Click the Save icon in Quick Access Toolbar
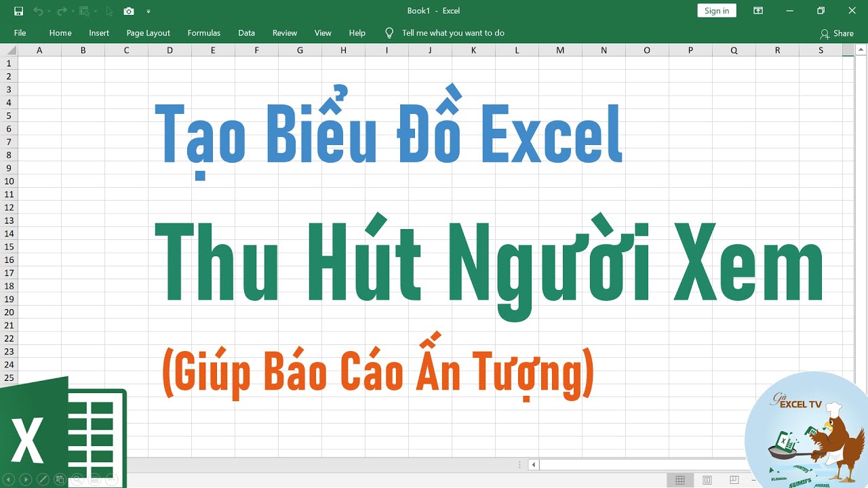 pyautogui.click(x=18, y=11)
